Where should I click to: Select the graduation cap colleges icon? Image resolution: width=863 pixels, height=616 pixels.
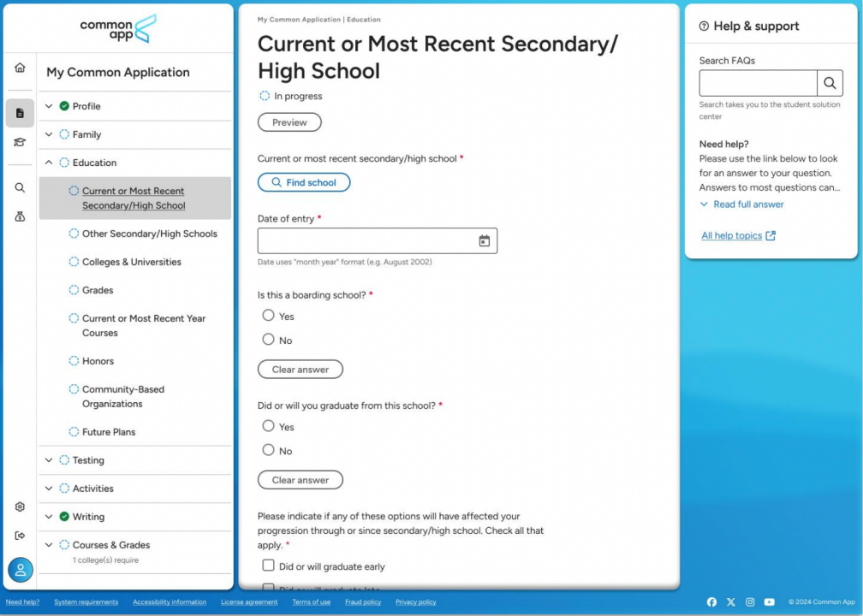20,142
